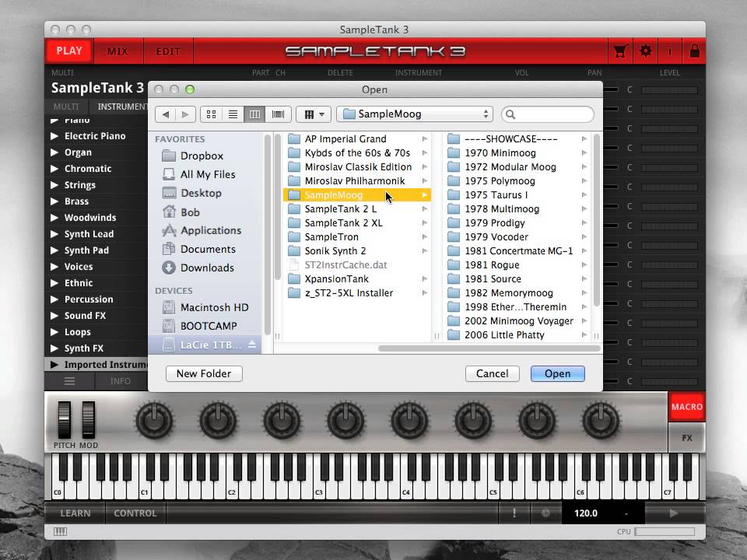Screen dimensions: 747x560
Task: Open the item arrangement dropdown in dialog toolbar
Action: pyautogui.click(x=314, y=114)
